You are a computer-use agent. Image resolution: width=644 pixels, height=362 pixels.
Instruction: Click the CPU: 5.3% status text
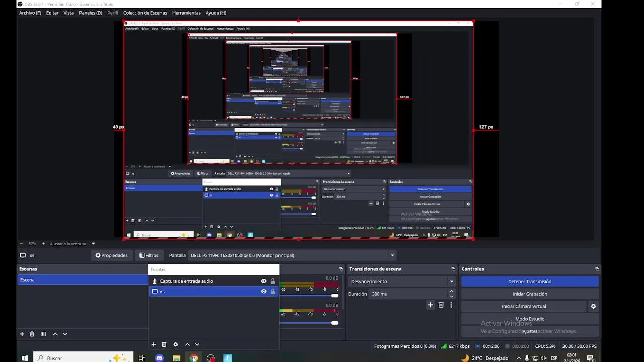click(x=545, y=346)
